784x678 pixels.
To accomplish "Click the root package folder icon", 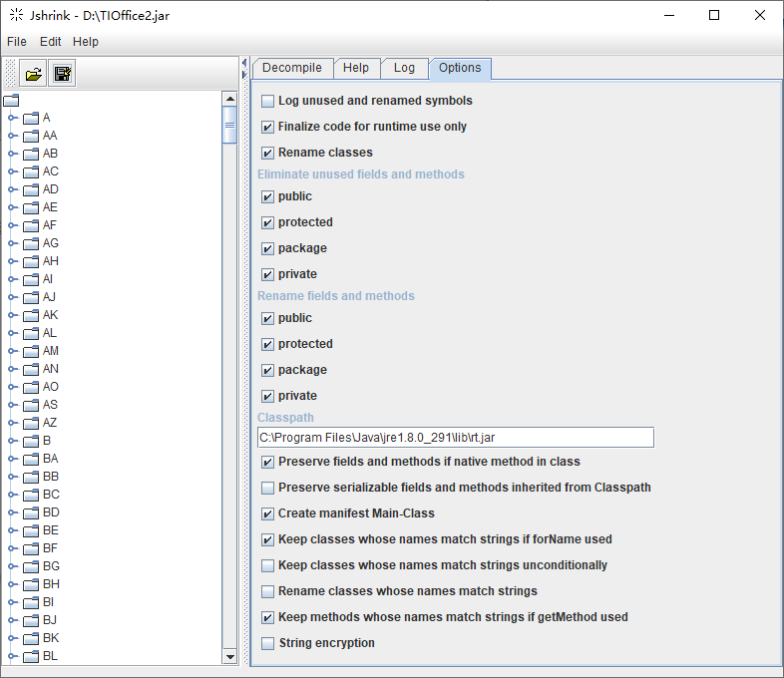I will pos(11,101).
